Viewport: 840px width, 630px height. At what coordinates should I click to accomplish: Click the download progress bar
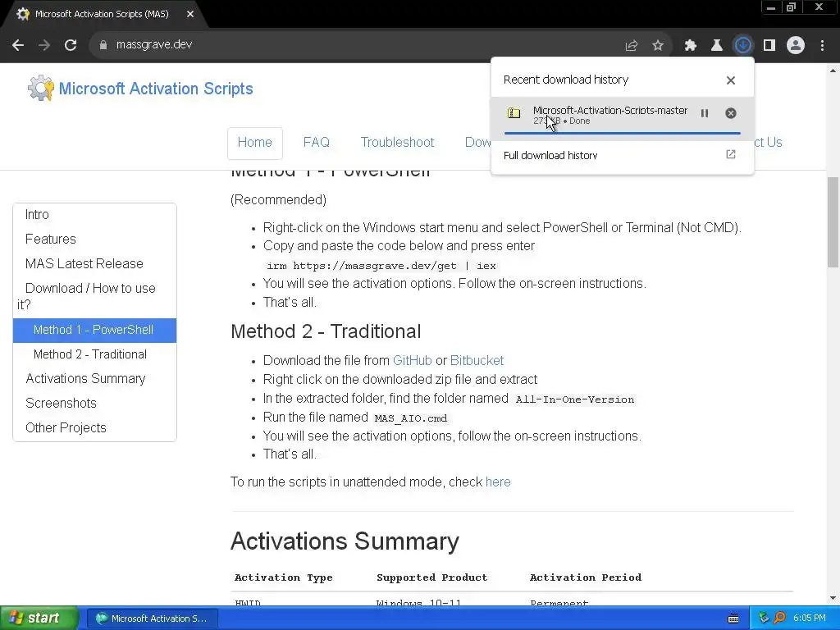pyautogui.click(x=622, y=133)
